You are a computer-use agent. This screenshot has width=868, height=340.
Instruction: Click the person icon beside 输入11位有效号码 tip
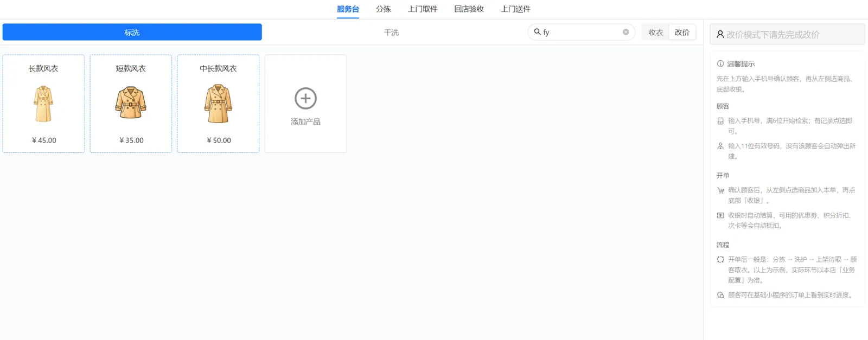point(720,146)
